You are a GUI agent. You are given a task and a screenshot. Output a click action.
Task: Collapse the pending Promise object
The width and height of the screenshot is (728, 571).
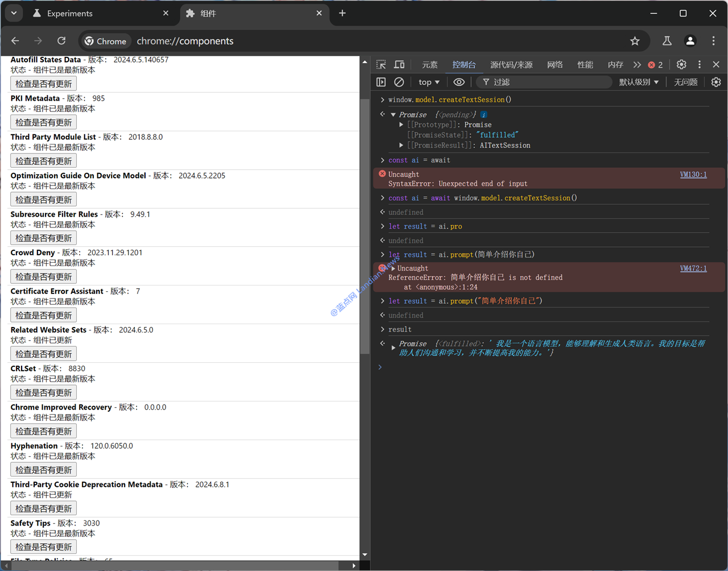(393, 115)
